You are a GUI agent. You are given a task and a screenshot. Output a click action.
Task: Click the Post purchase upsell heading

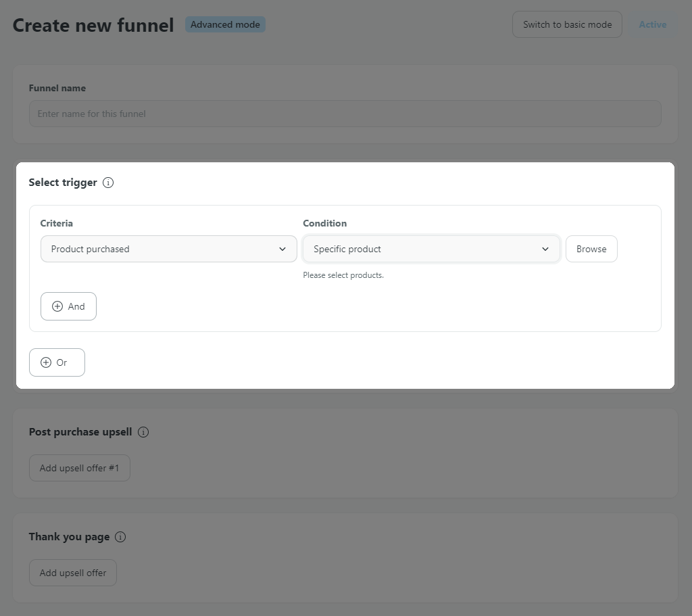tap(80, 432)
